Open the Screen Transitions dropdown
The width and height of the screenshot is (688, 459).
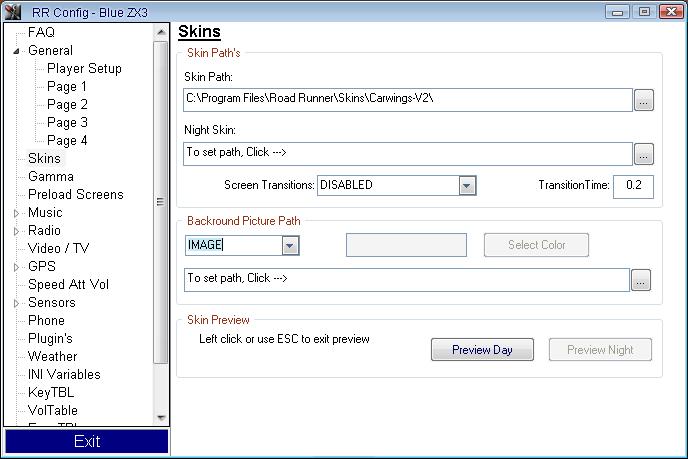[x=467, y=186]
